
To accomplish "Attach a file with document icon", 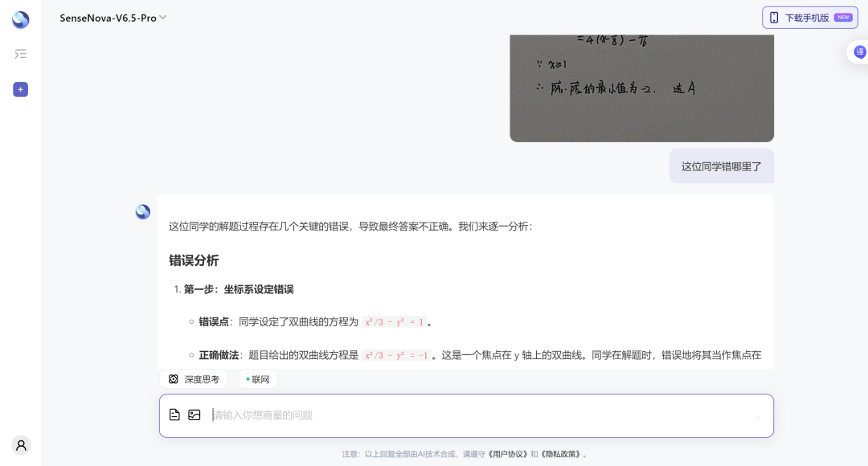I will pyautogui.click(x=174, y=415).
